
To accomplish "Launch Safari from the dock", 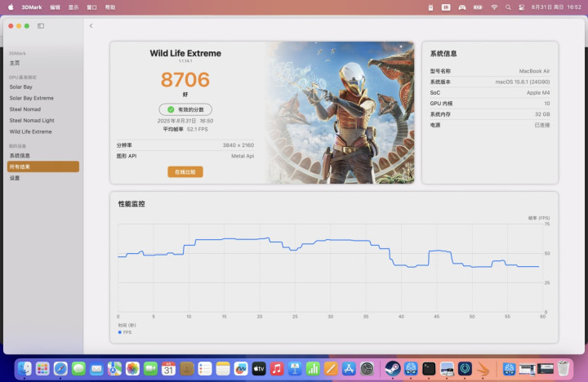I will [x=60, y=369].
